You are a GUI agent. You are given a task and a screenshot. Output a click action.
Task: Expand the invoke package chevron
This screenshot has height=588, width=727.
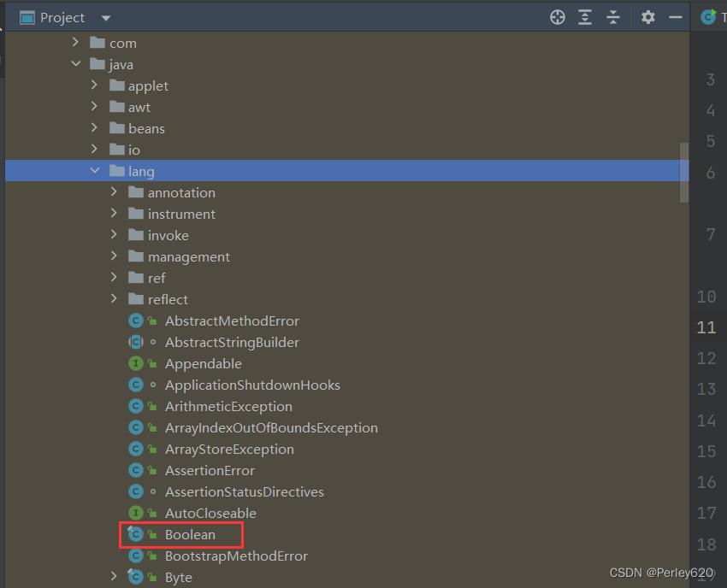[114, 234]
